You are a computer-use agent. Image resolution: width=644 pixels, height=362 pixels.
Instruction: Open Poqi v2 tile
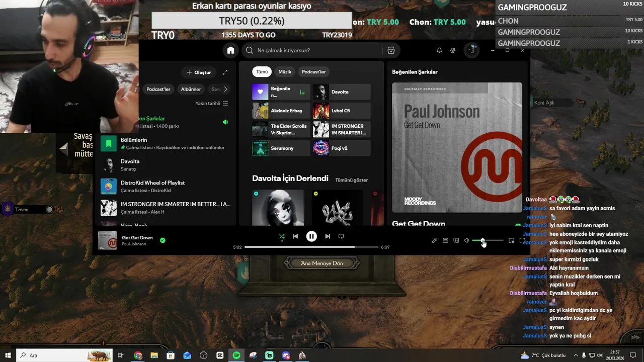[x=342, y=148]
